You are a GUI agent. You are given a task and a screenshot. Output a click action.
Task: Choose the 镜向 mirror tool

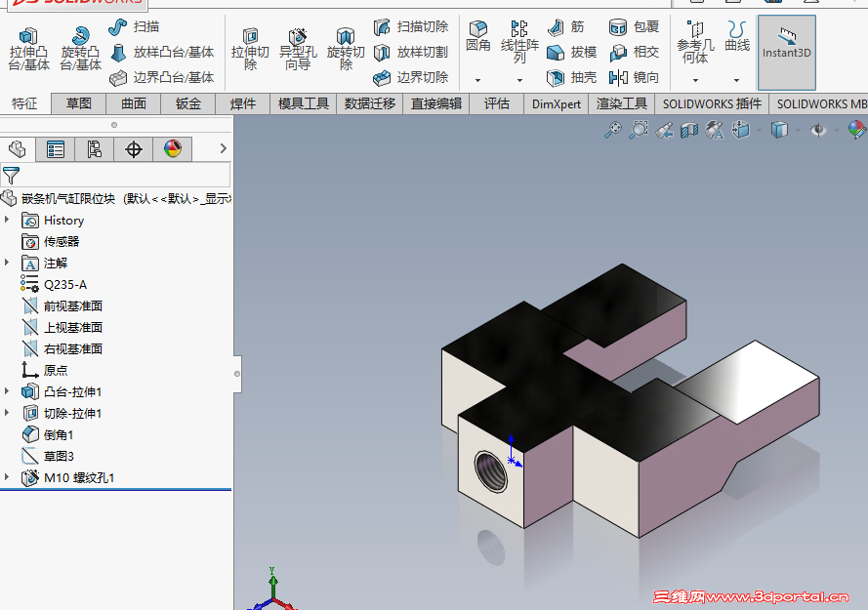point(634,77)
